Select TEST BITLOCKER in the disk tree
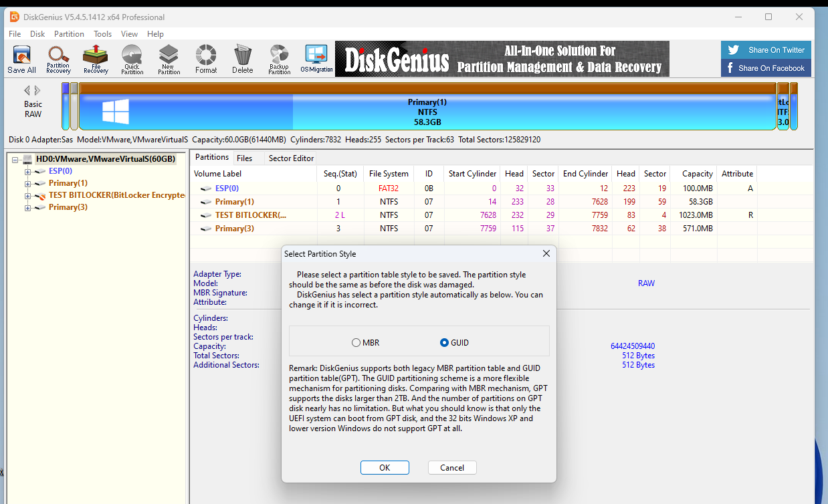This screenshot has height=504, width=828. [x=116, y=195]
